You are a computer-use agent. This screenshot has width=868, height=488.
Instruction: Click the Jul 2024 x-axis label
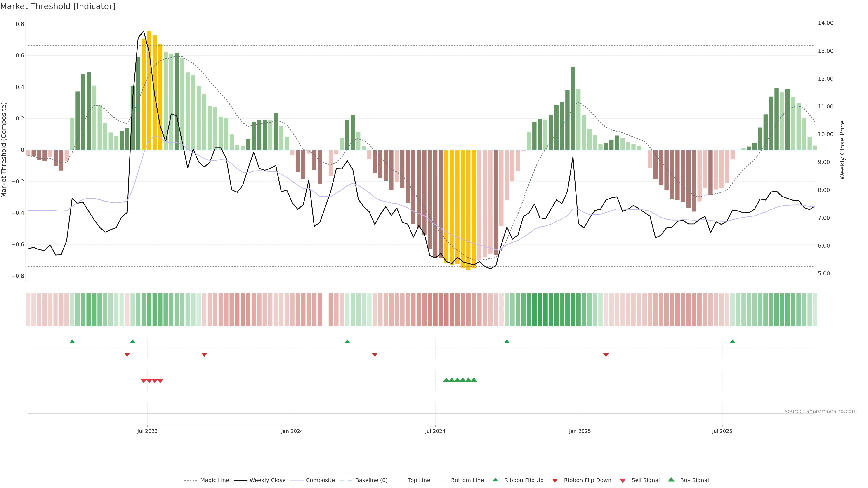point(435,431)
